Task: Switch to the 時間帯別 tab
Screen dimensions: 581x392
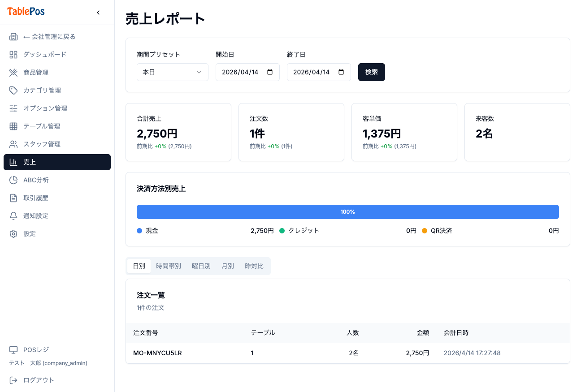Action: 169,266
